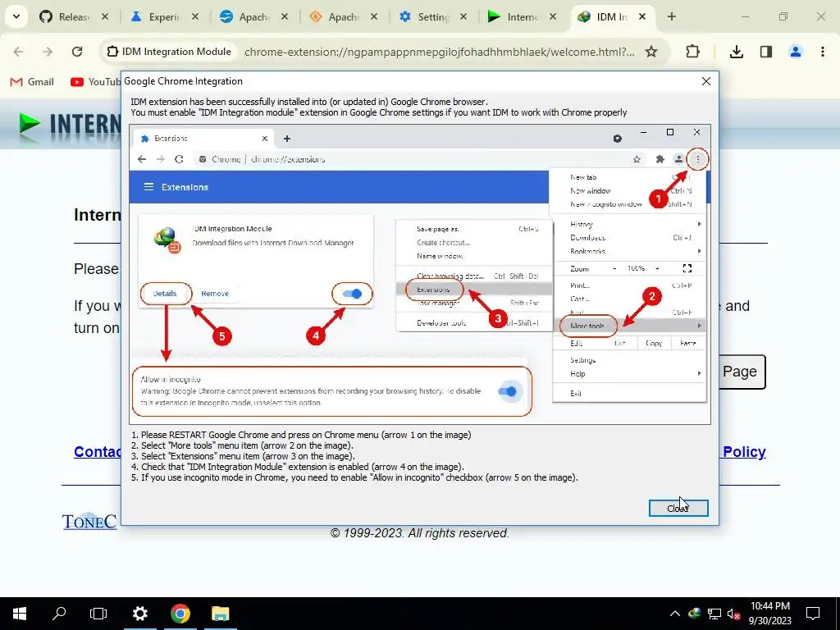Click the tutorial screenshot image

pos(420,275)
